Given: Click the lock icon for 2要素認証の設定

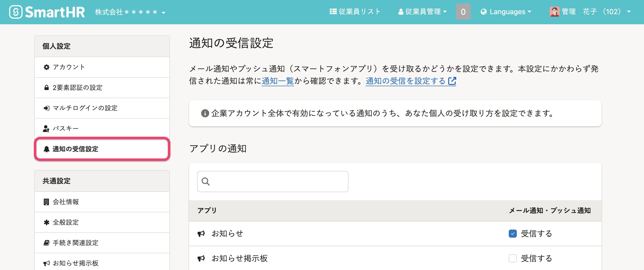Looking at the screenshot, I should (x=46, y=87).
